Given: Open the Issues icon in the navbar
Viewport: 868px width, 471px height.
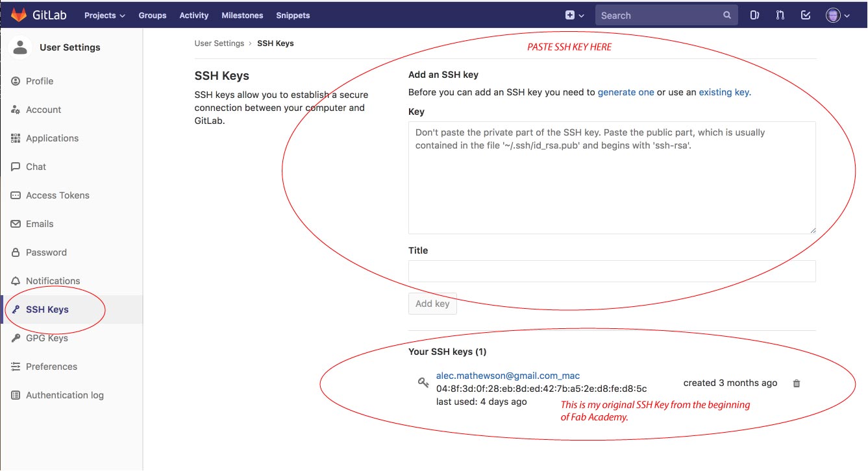Looking at the screenshot, I should point(754,16).
